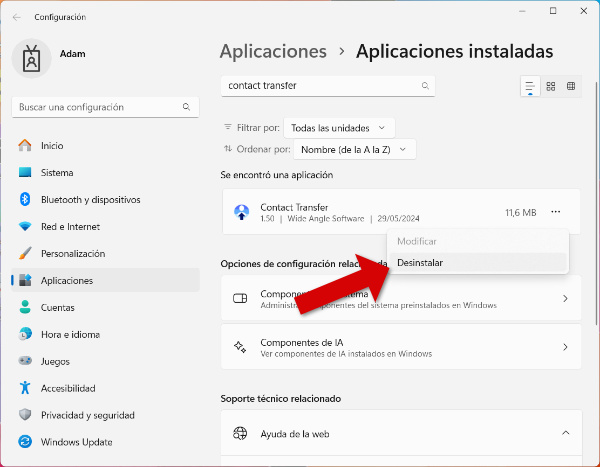
Task: Click the Componentes del sistema panel icon
Action: tap(240, 298)
